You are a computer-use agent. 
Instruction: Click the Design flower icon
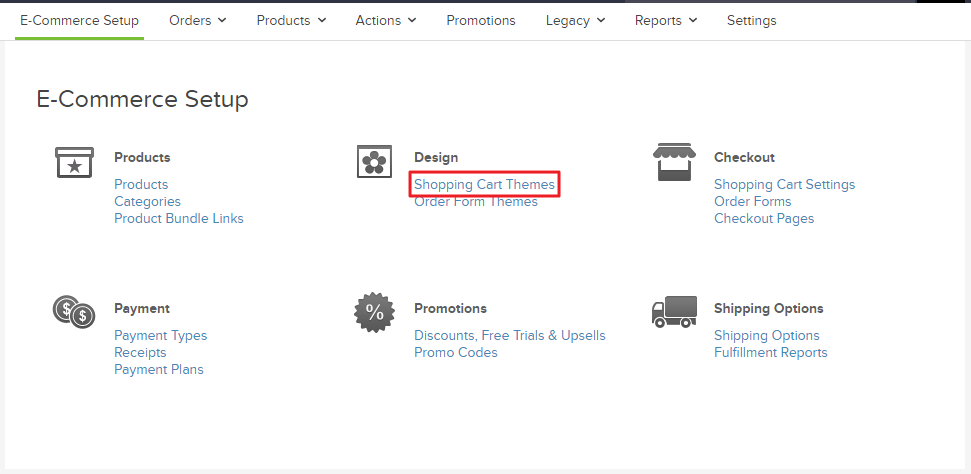(x=374, y=162)
